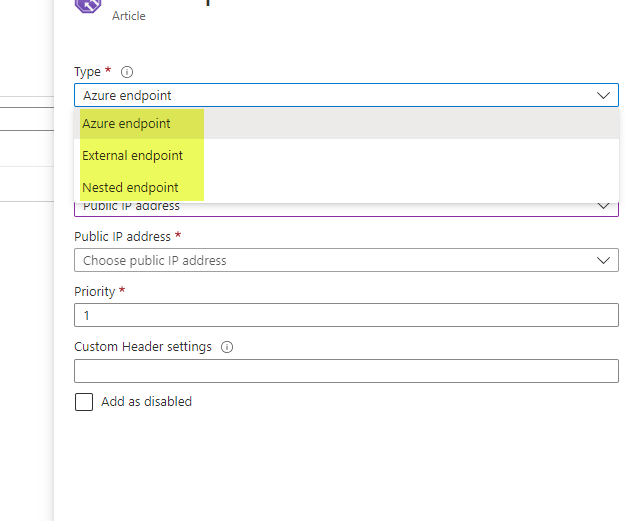Focus the Priority input field
Screen dimensions: 634x521
(345, 315)
